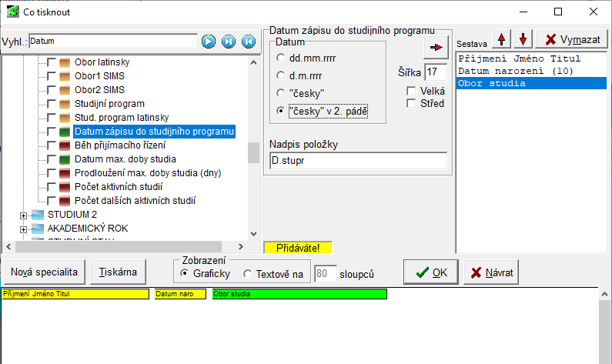
Task: Expand the AKADEMICKÝ ROK tree node
Action: pos(24,229)
